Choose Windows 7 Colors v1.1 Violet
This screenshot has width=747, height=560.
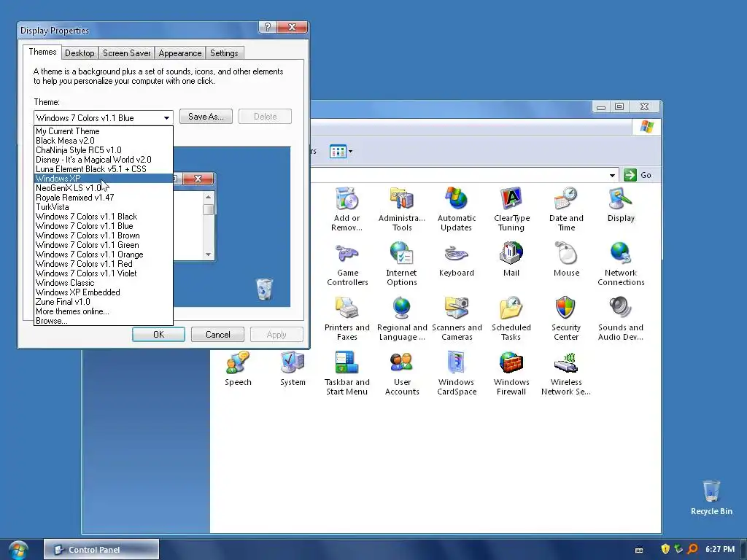pyautogui.click(x=104, y=273)
